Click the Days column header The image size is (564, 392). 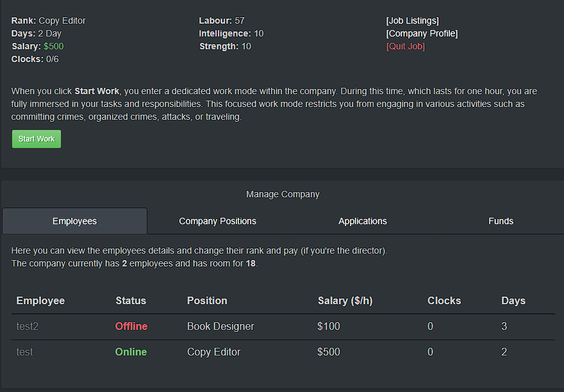[x=513, y=300]
